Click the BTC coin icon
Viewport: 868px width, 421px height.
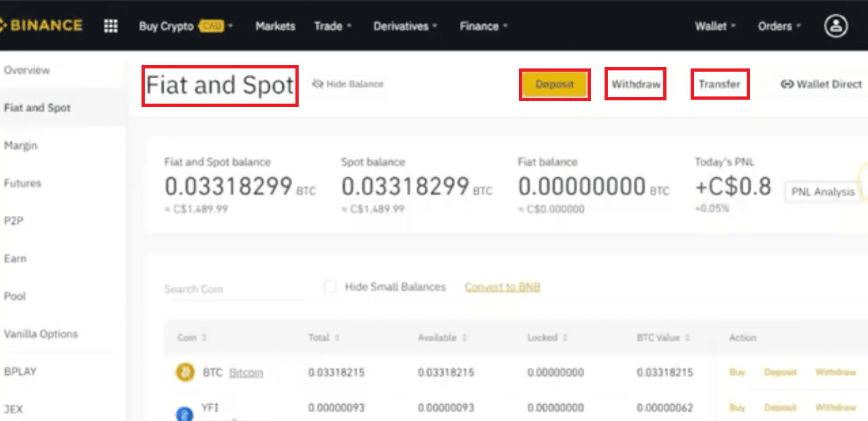point(185,373)
